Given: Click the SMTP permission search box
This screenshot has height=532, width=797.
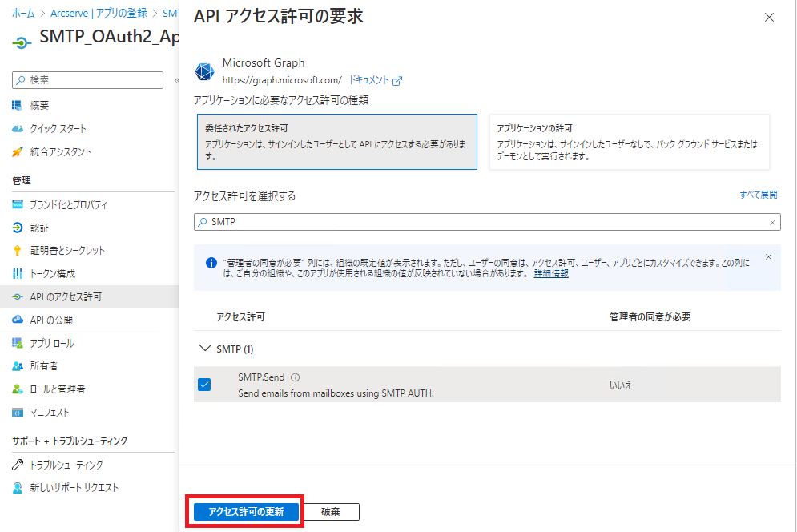Looking at the screenshot, I should pyautogui.click(x=487, y=222).
